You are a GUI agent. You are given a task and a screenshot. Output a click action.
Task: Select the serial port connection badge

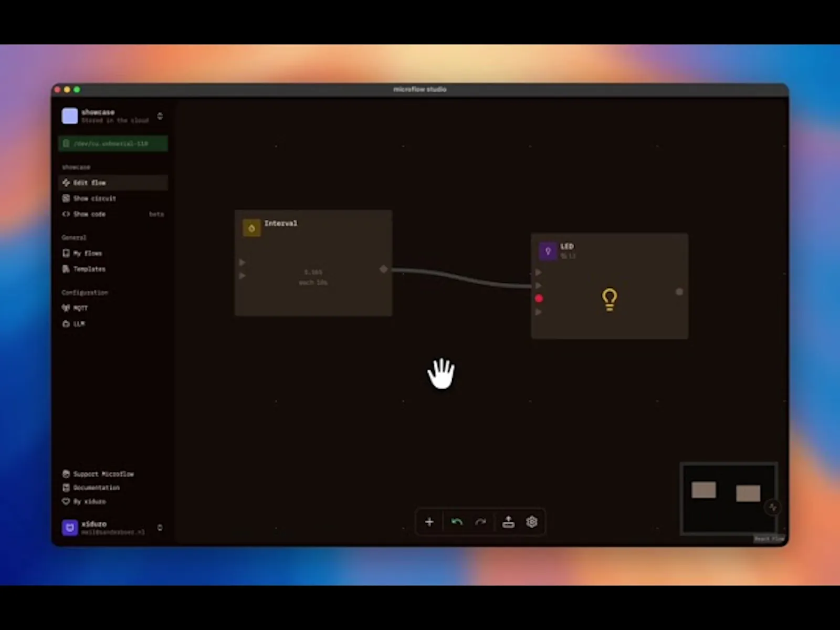coord(113,143)
